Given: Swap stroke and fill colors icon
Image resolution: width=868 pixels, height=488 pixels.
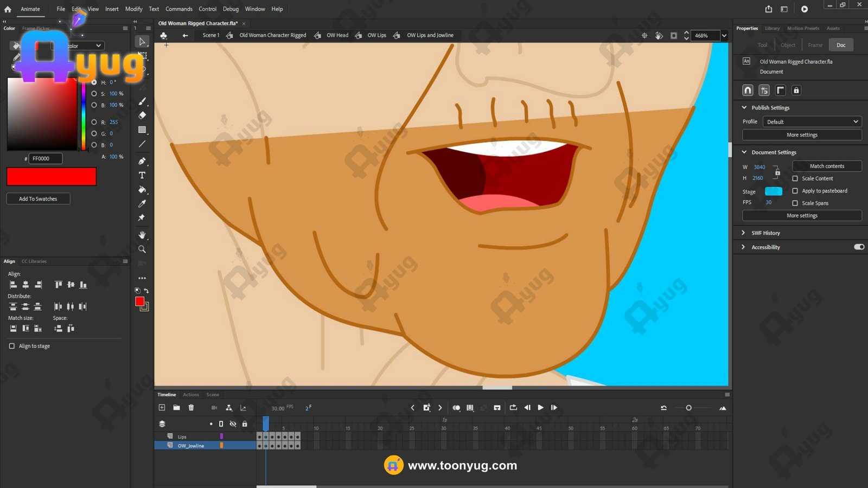Looking at the screenshot, I should pyautogui.click(x=146, y=291).
